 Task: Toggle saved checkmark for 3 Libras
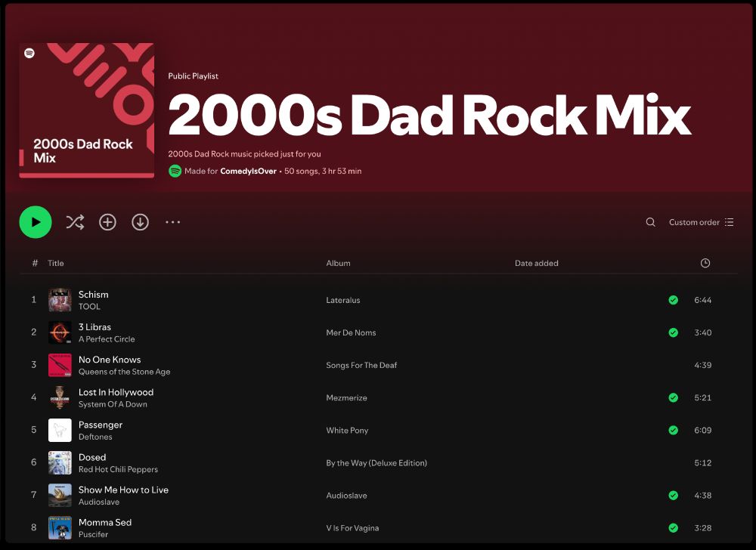(x=674, y=332)
